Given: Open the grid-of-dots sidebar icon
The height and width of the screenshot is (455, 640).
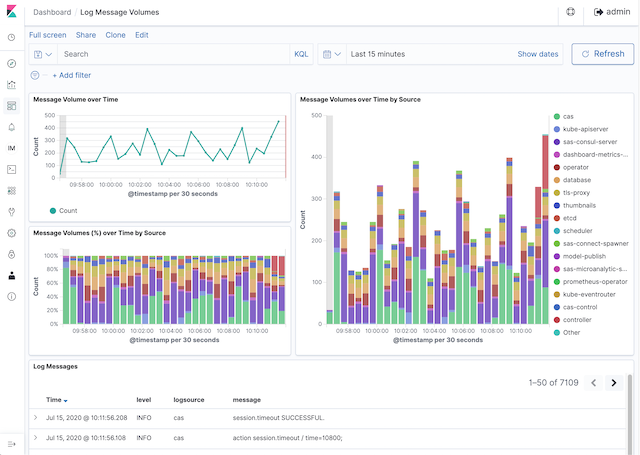Looking at the screenshot, I should pos(11,191).
